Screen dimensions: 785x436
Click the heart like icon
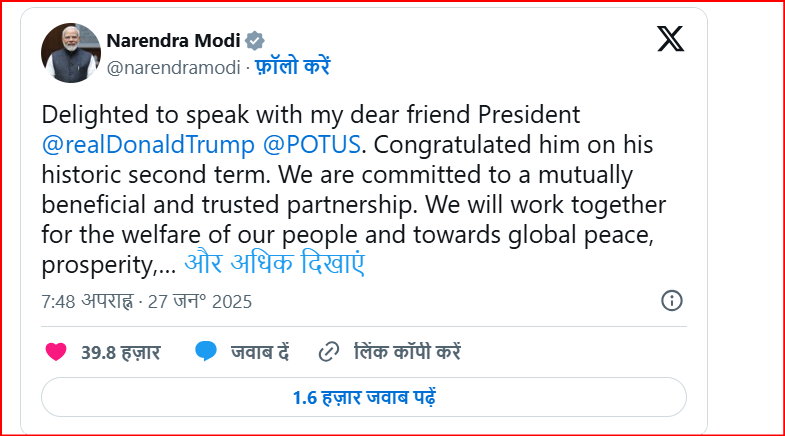(x=57, y=352)
